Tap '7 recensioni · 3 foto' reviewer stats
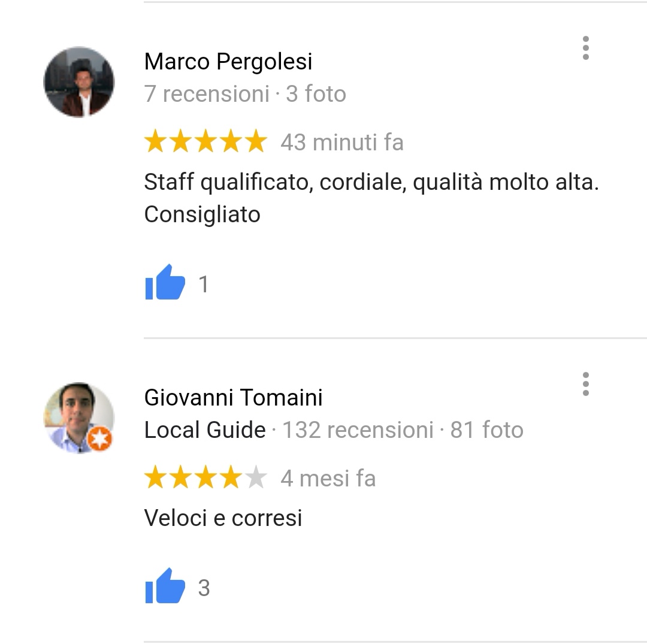This screenshot has width=647, height=644. (x=245, y=93)
